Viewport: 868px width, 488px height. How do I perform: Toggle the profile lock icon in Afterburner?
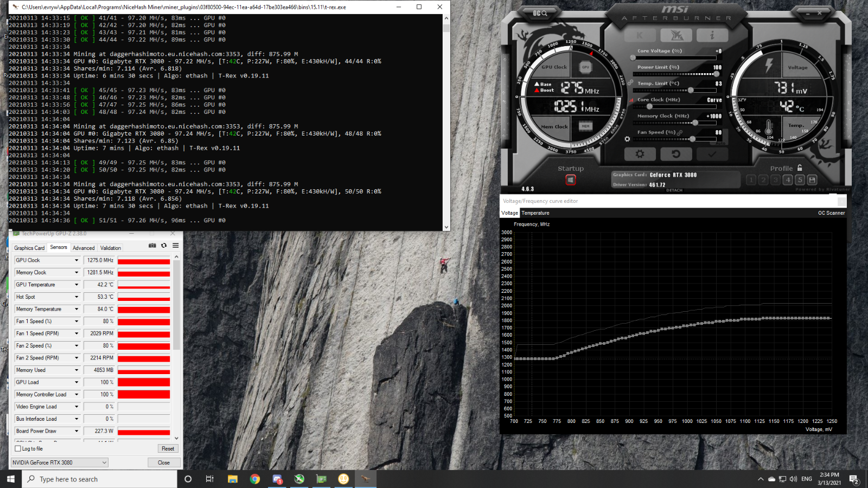pos(800,168)
